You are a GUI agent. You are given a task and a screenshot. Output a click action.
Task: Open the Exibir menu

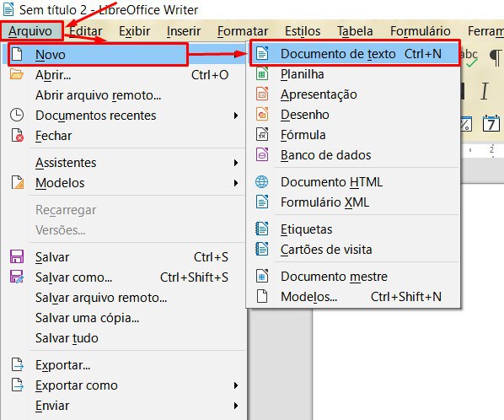pos(134,31)
